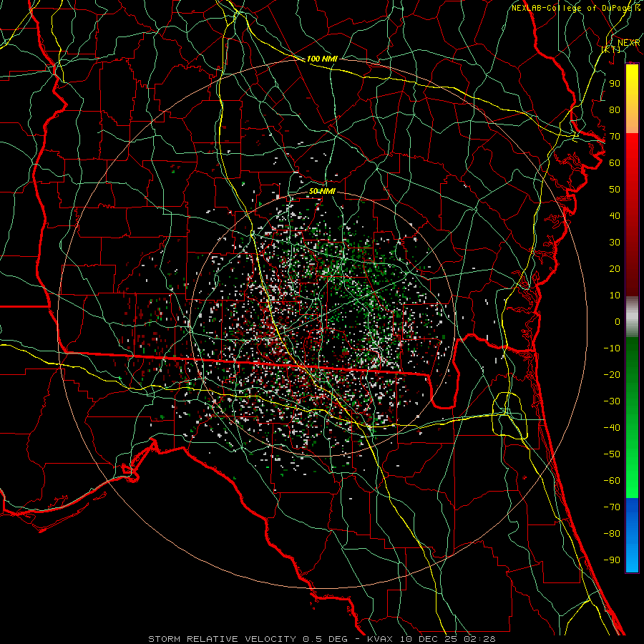The width and height of the screenshot is (644, 644).
Task: Click the KT units label above the color scale
Action: (611, 49)
